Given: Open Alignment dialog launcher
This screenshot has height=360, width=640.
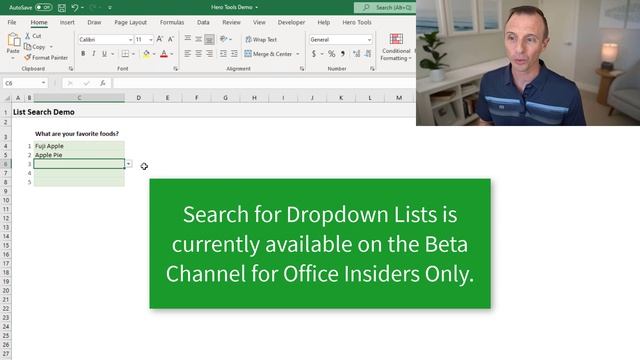Looking at the screenshot, I should pos(302,69).
